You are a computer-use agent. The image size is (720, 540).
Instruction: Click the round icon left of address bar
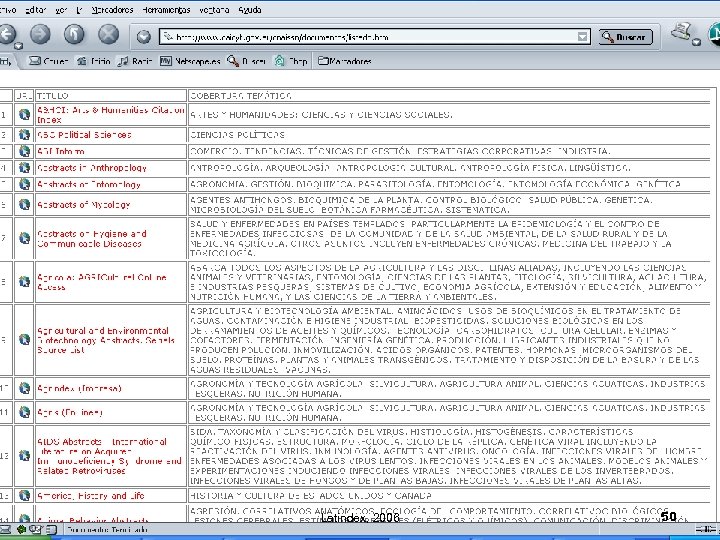144,37
